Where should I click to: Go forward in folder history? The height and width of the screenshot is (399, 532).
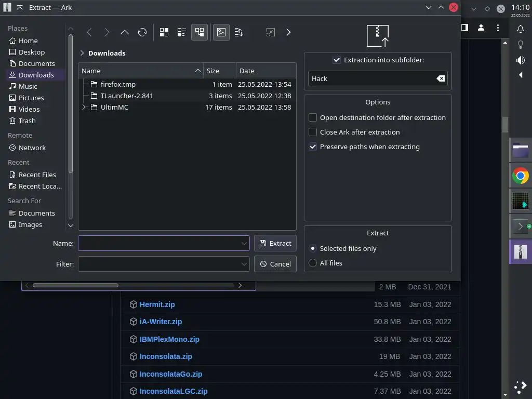pyautogui.click(x=107, y=32)
